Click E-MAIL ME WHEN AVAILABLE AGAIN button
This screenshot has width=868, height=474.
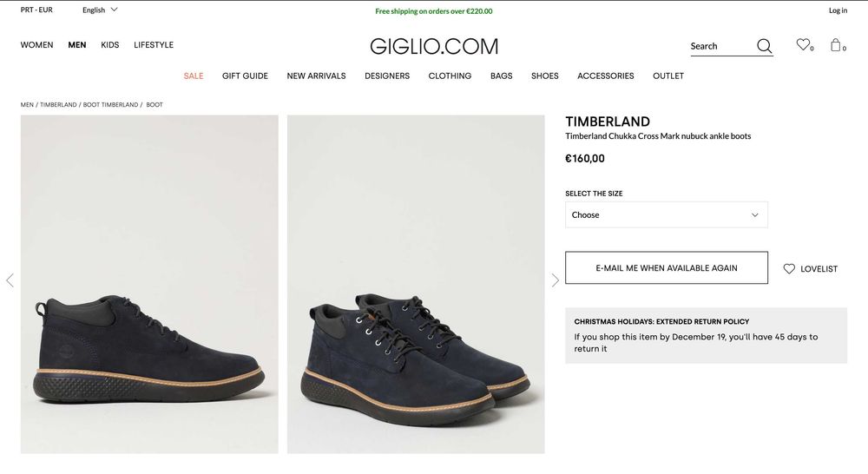point(666,268)
